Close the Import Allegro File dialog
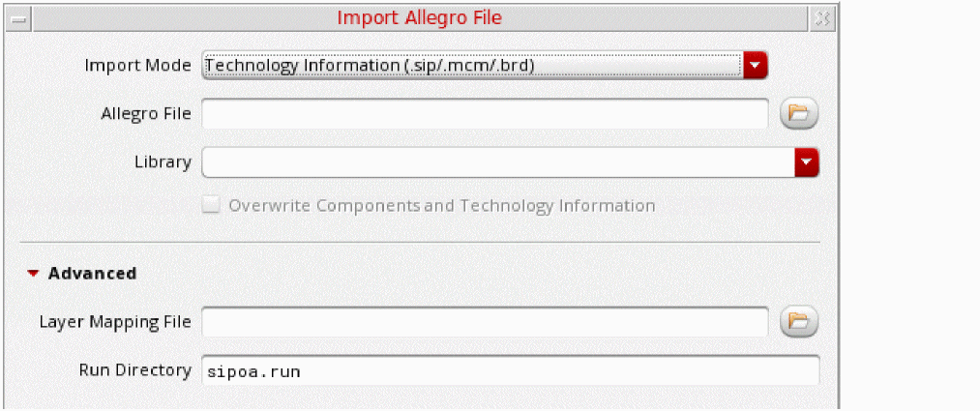Viewport: 980px width, 411px height. point(821,17)
